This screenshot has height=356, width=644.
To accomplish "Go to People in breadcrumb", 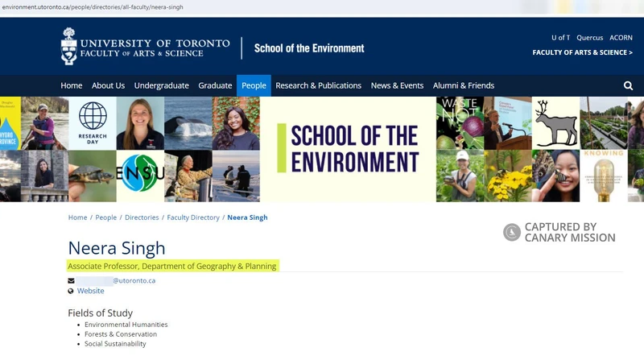I will 106,217.
